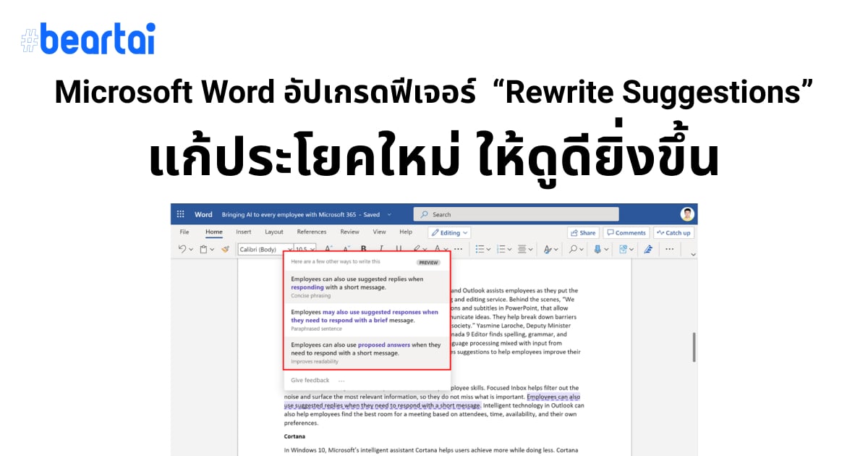Click the paragraph alignment icon

(522, 249)
